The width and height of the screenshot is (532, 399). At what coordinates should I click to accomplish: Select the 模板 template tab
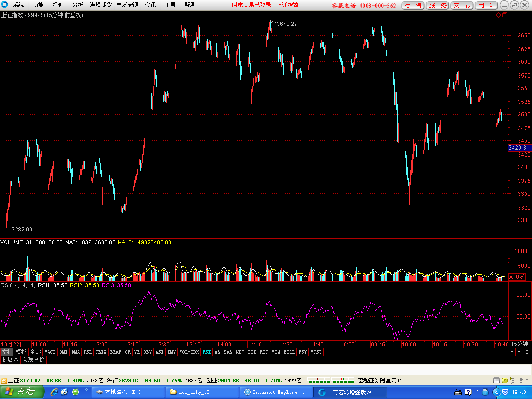point(21,352)
